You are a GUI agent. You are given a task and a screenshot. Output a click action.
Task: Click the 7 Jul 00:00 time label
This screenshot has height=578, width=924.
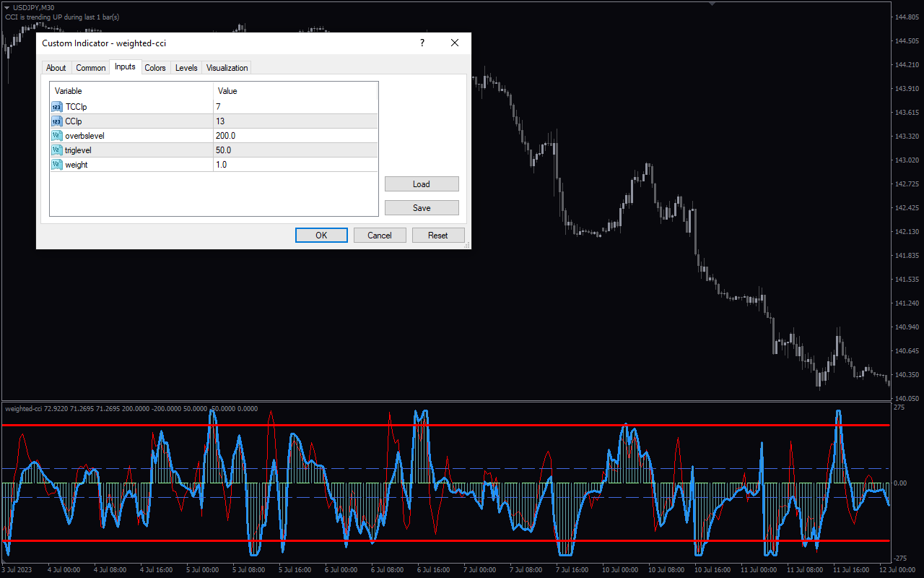[x=481, y=569]
